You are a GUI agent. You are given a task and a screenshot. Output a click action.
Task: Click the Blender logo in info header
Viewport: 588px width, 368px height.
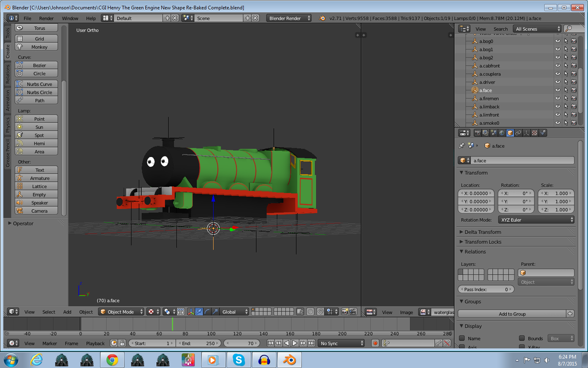tap(322, 18)
